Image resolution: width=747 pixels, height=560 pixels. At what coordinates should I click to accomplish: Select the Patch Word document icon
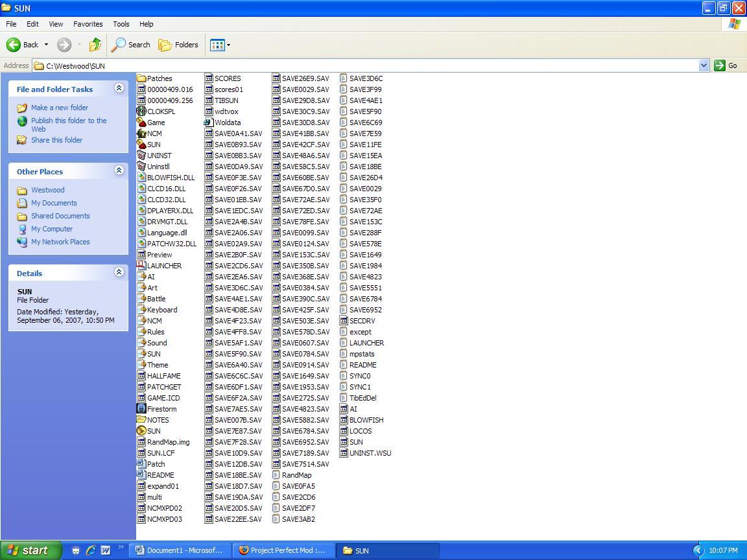click(141, 464)
